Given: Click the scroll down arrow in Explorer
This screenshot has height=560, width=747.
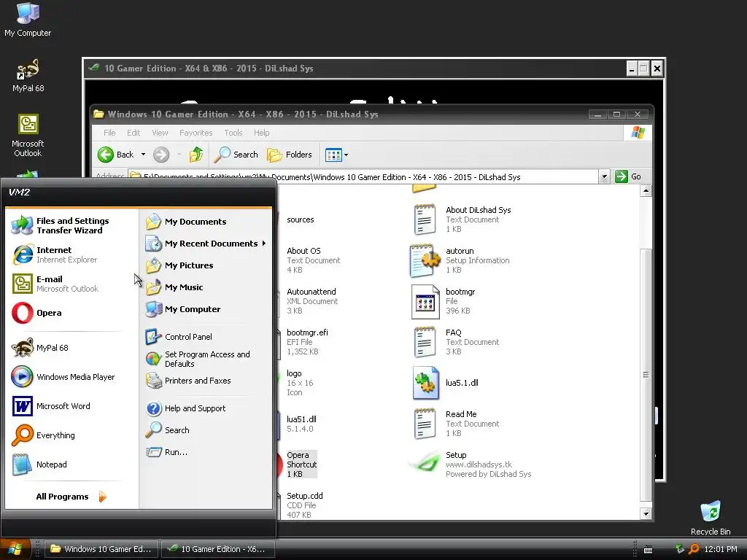Looking at the screenshot, I should pyautogui.click(x=646, y=514).
